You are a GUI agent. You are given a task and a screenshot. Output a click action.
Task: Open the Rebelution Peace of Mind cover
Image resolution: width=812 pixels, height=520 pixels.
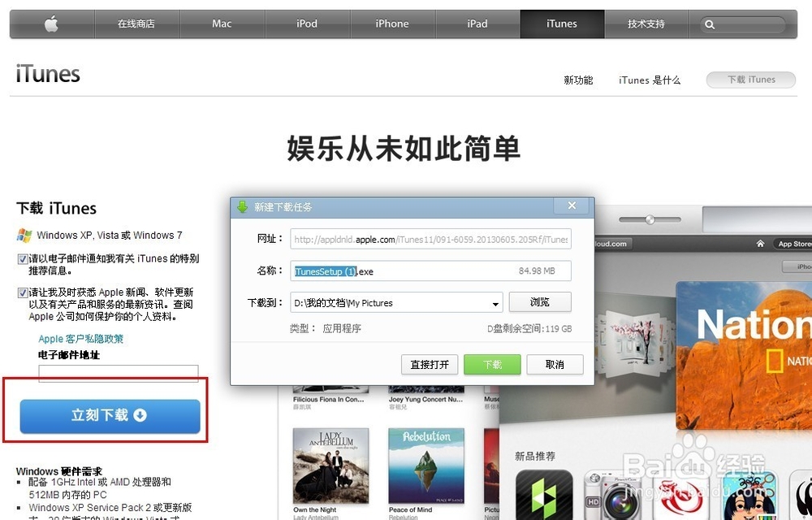pos(426,466)
